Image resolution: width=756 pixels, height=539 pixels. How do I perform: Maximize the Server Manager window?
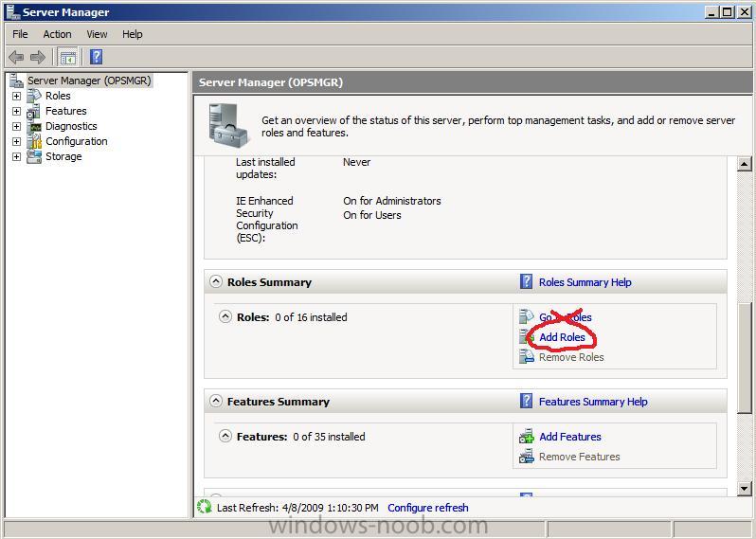(x=728, y=12)
